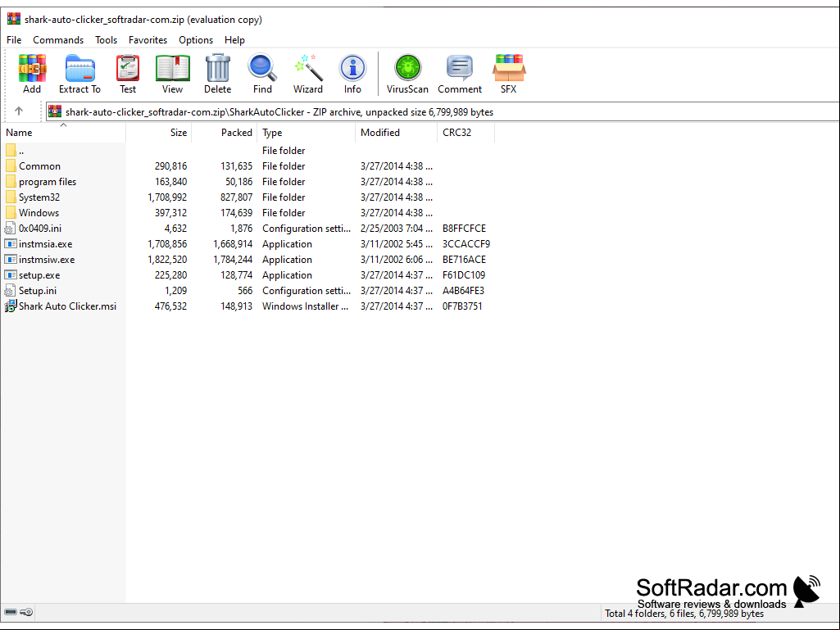This screenshot has height=630, width=840.
Task: Click packed size 1,784,244 of instmsiw.exe
Action: 233,259
